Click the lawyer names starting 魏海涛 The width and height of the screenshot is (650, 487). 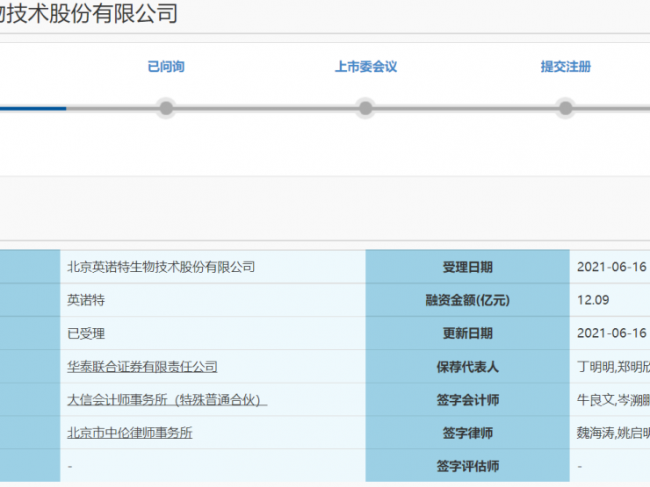click(x=614, y=433)
